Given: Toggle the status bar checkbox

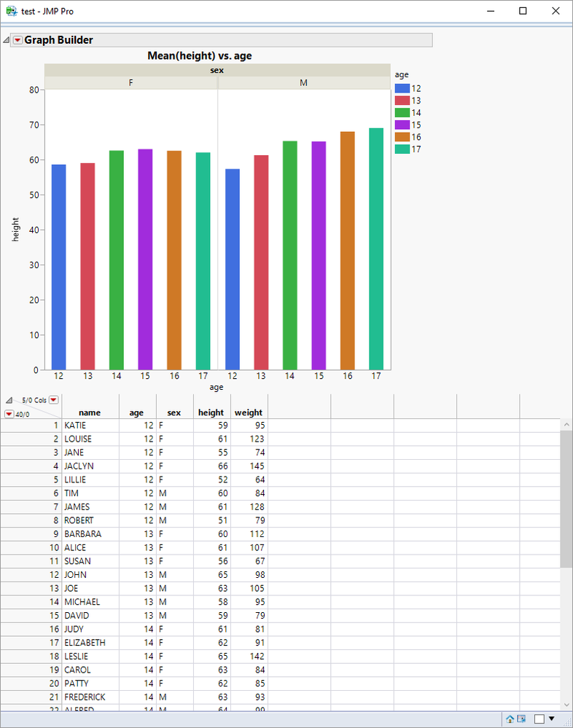Looking at the screenshot, I should (539, 719).
